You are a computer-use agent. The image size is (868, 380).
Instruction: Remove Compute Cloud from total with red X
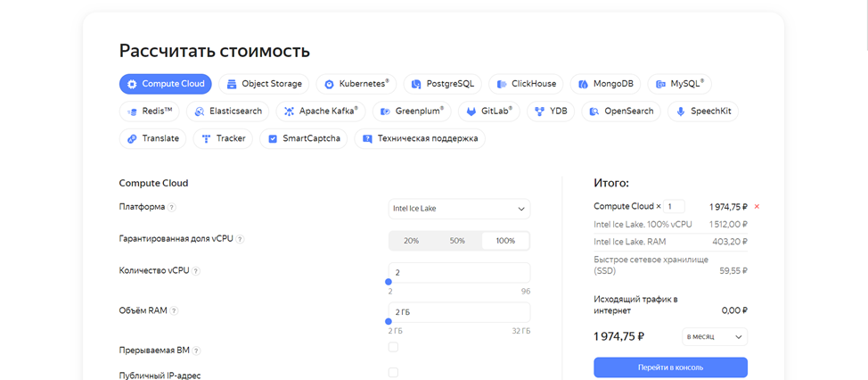757,207
